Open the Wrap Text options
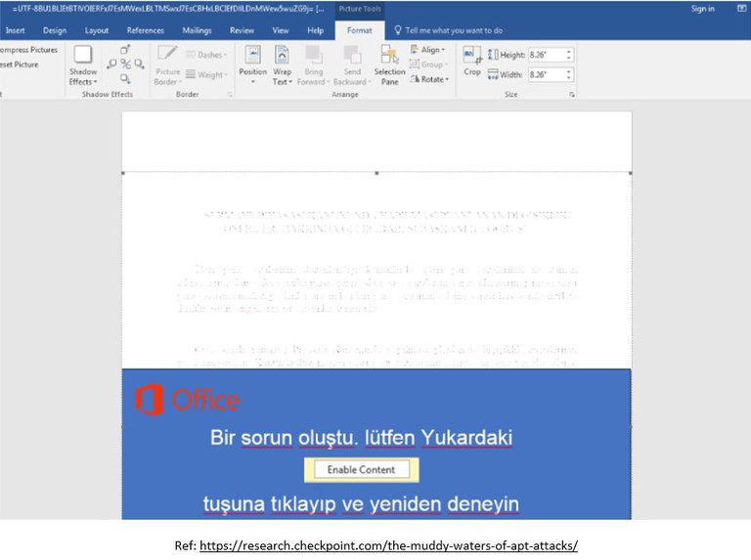This screenshot has height=560, width=751. pos(282,65)
